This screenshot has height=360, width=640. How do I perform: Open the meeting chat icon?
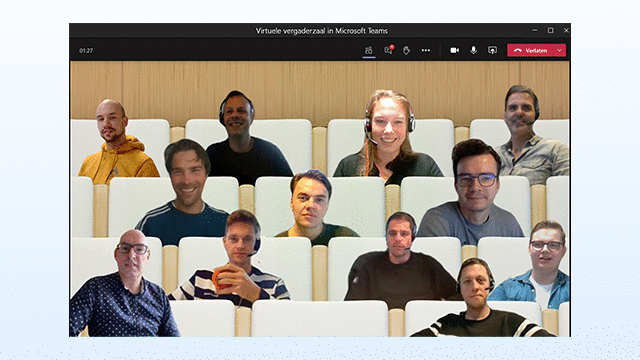(388, 50)
